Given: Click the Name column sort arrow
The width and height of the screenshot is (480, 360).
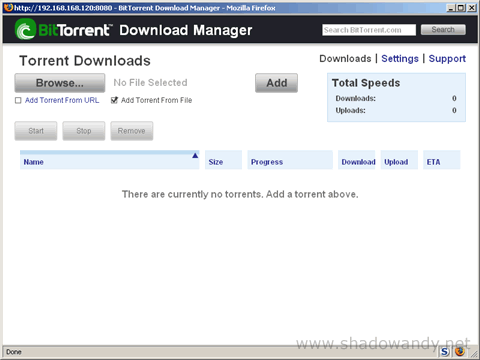Looking at the screenshot, I should (195, 156).
